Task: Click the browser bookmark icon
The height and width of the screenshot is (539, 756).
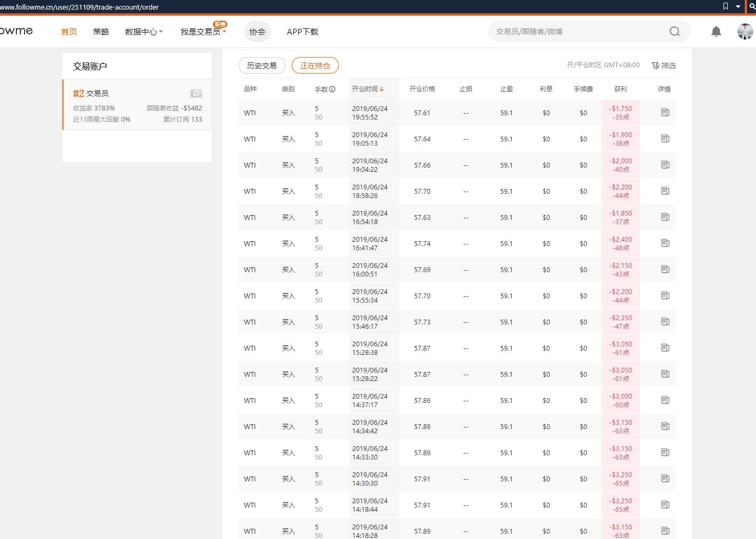Action: tap(726, 6)
